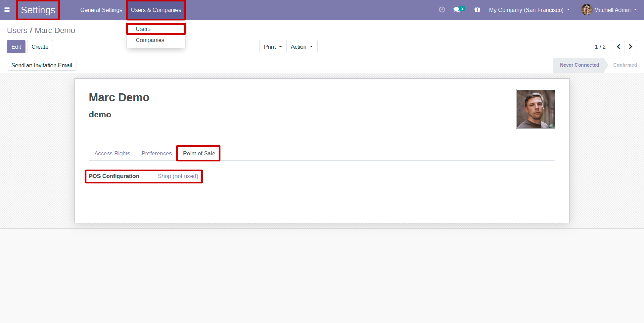Open the activities clock icon

click(442, 10)
